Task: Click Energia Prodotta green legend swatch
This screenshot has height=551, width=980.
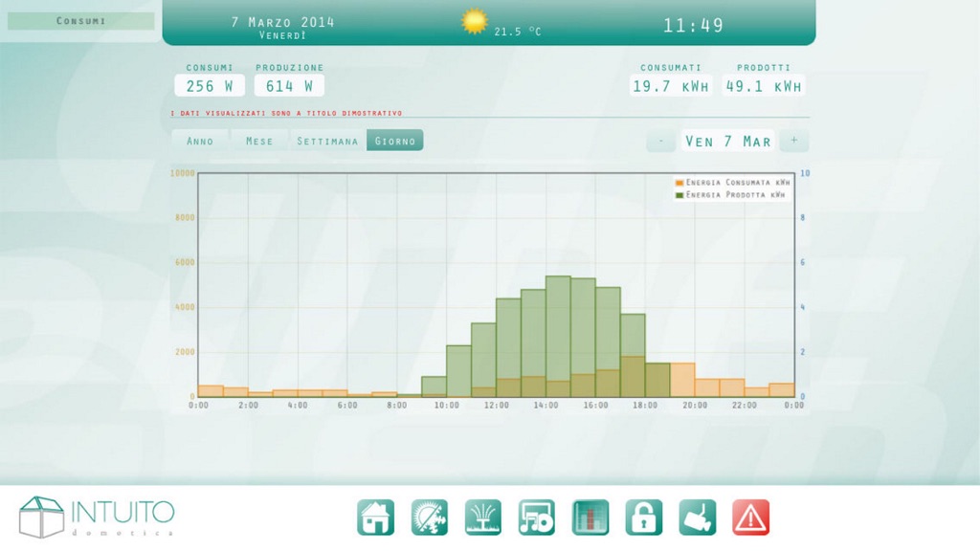Action: [x=679, y=195]
